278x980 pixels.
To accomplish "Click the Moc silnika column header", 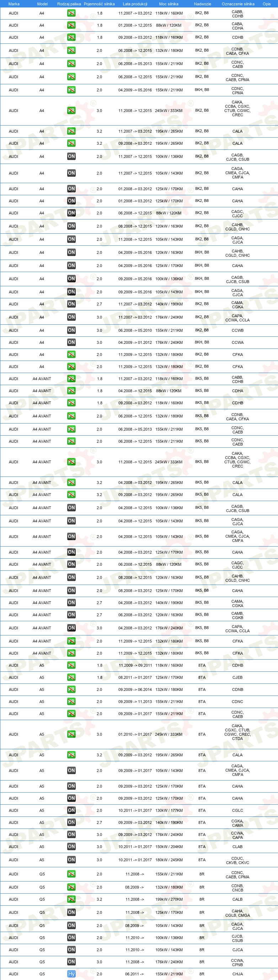I will [169, 4].
